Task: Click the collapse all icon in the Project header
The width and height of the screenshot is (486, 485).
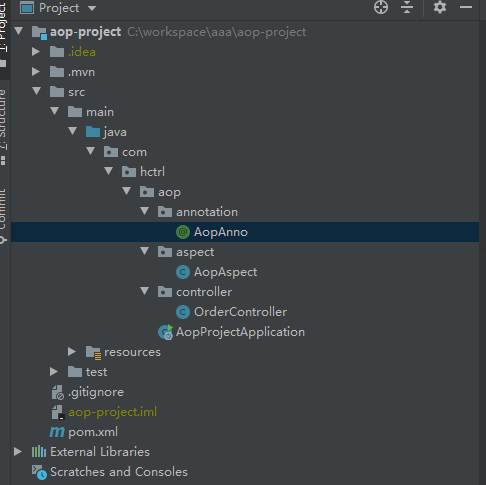Action: (407, 7)
